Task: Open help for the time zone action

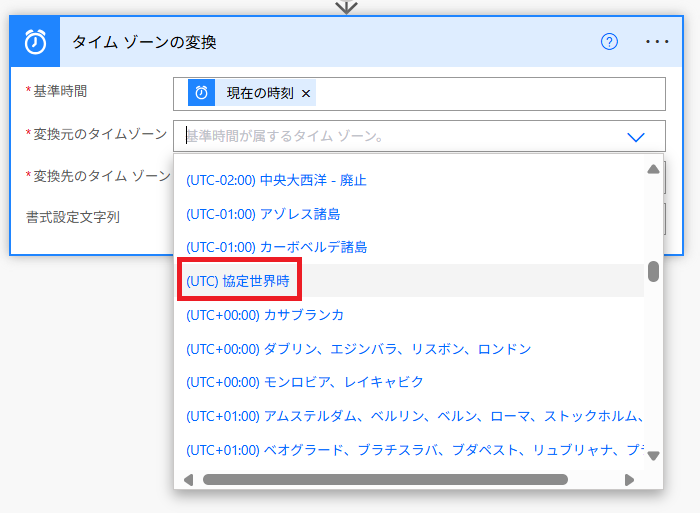Action: (609, 42)
